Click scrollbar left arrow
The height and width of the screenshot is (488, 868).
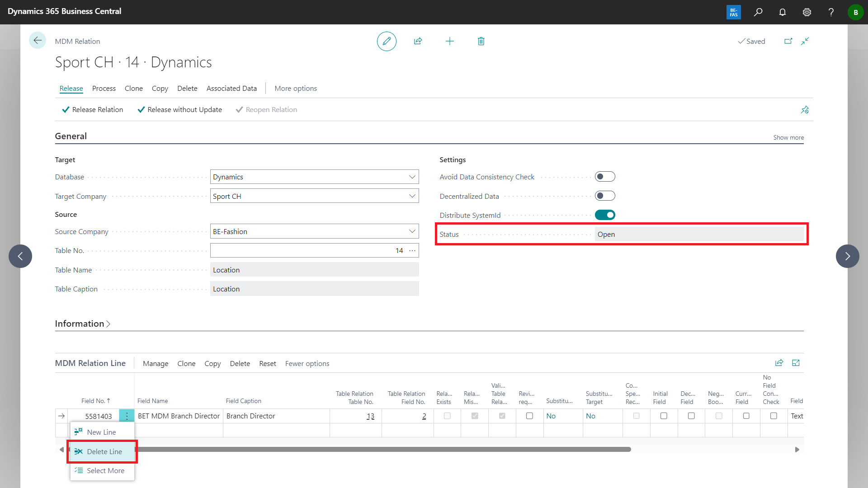(x=61, y=450)
